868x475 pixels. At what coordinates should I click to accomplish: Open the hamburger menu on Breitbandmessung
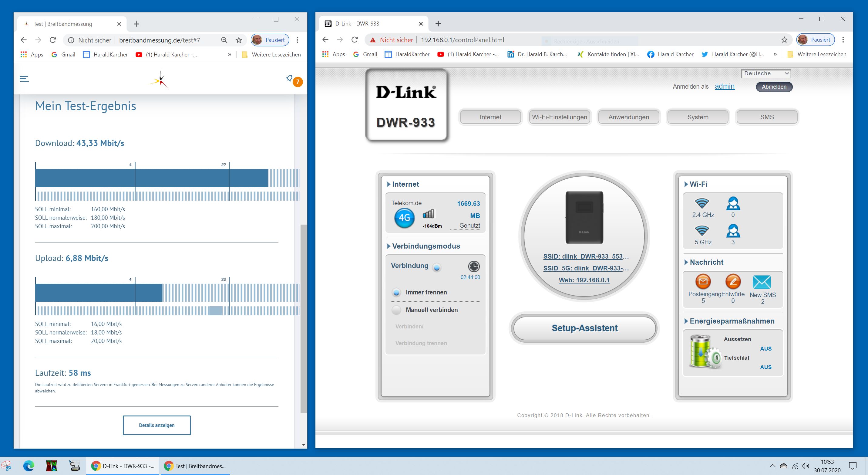(24, 79)
